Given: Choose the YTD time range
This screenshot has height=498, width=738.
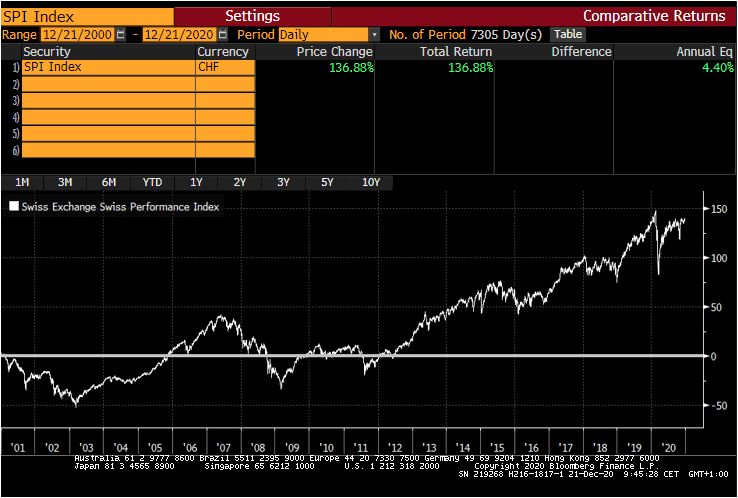Looking at the screenshot, I should pyautogui.click(x=152, y=183).
